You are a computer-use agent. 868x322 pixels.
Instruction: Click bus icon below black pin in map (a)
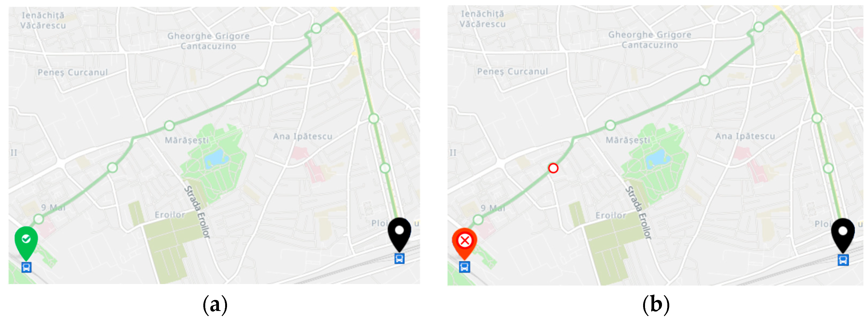[x=399, y=259]
